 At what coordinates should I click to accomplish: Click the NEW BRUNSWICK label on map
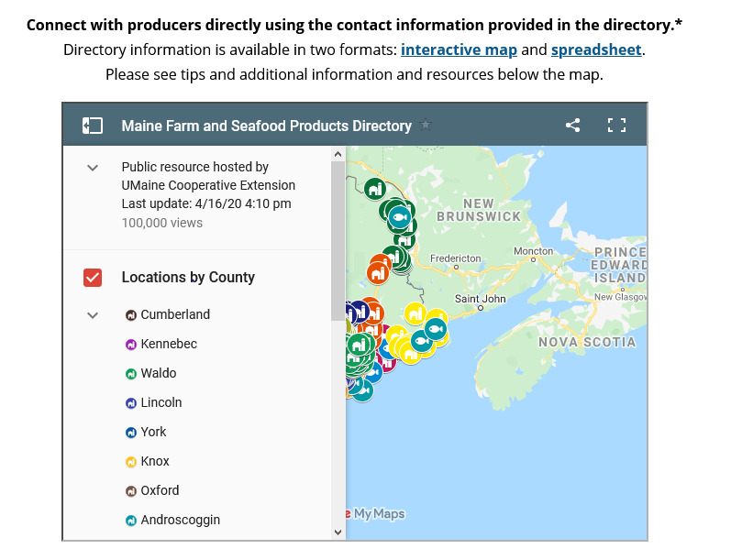(479, 210)
